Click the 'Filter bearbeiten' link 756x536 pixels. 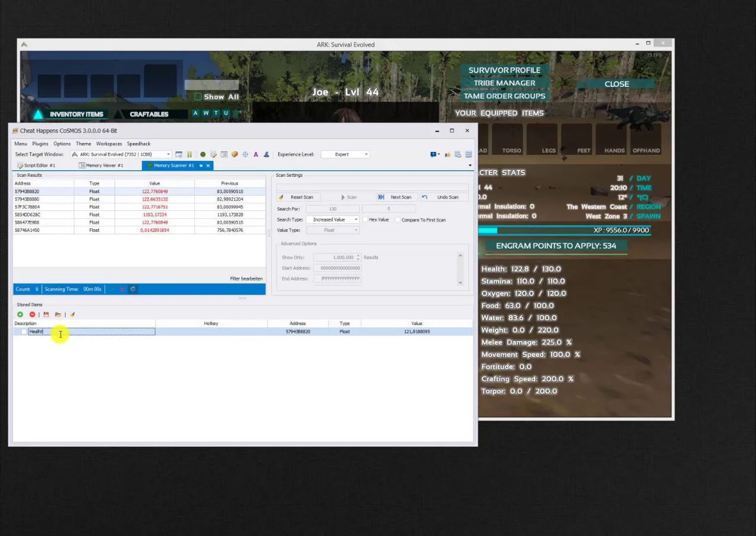[x=246, y=278]
